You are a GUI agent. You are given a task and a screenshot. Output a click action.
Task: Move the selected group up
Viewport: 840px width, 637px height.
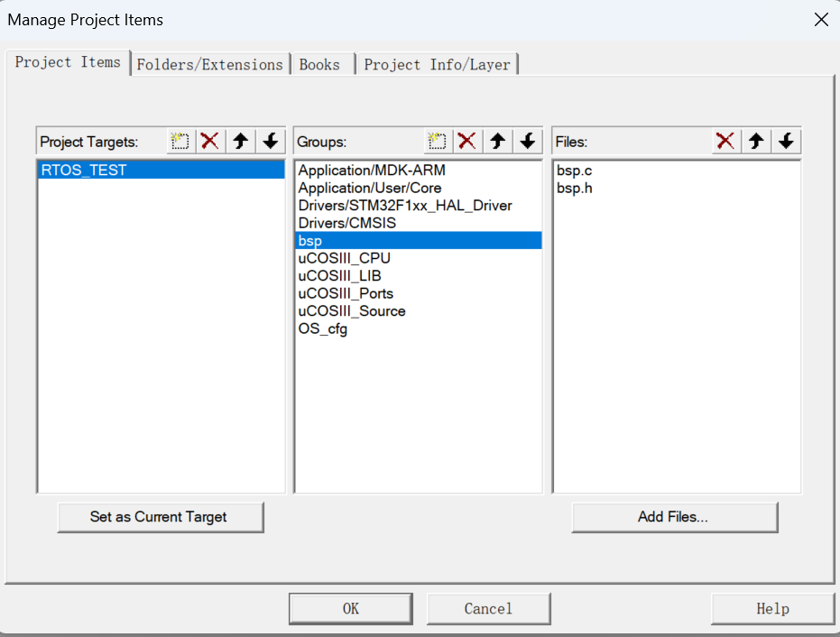point(498,142)
